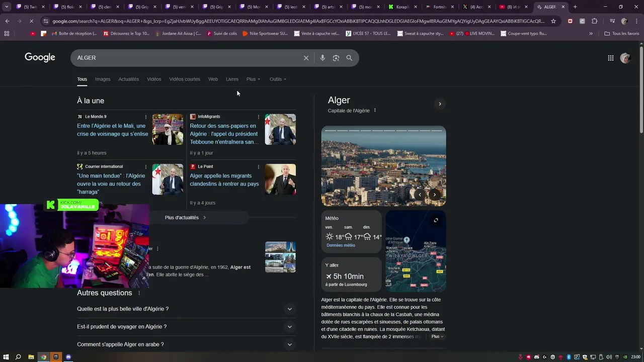
Task: Expand the Alger map to fullscreen
Action: click(x=436, y=220)
